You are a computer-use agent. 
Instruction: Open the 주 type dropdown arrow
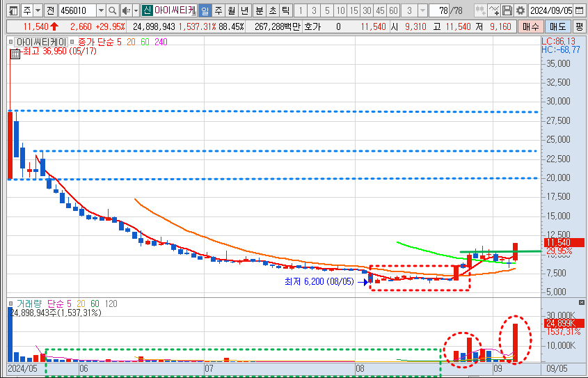(38, 10)
